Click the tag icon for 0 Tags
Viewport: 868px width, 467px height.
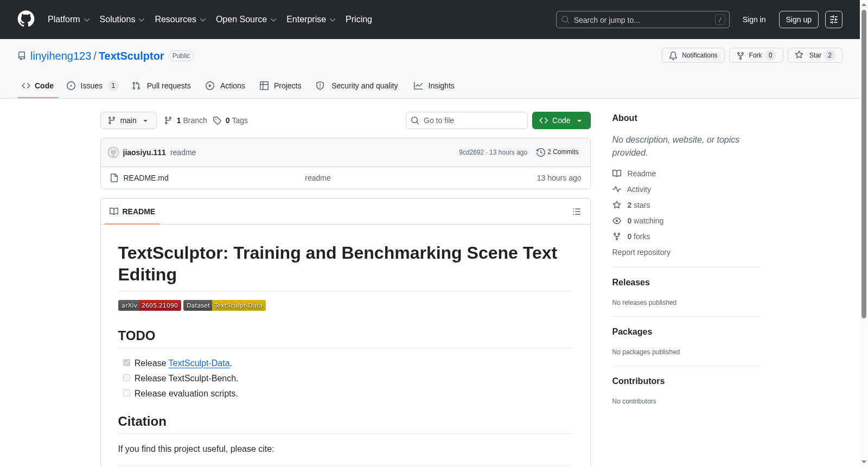(x=217, y=120)
